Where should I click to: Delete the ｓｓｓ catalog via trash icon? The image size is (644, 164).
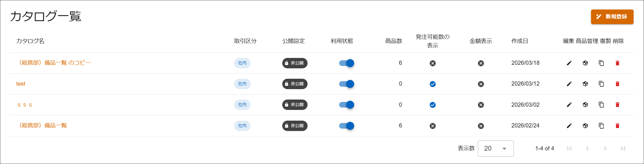(617, 105)
